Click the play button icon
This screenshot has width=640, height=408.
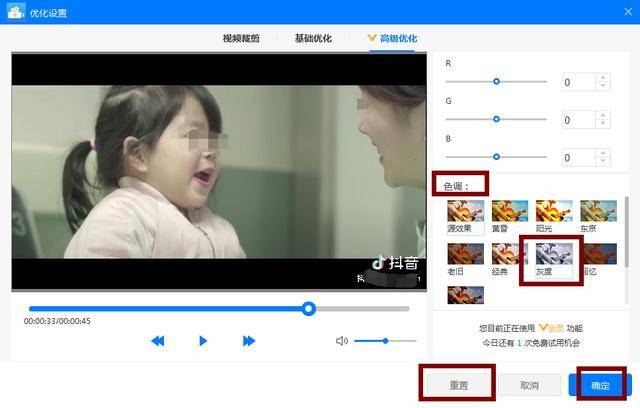point(203,341)
